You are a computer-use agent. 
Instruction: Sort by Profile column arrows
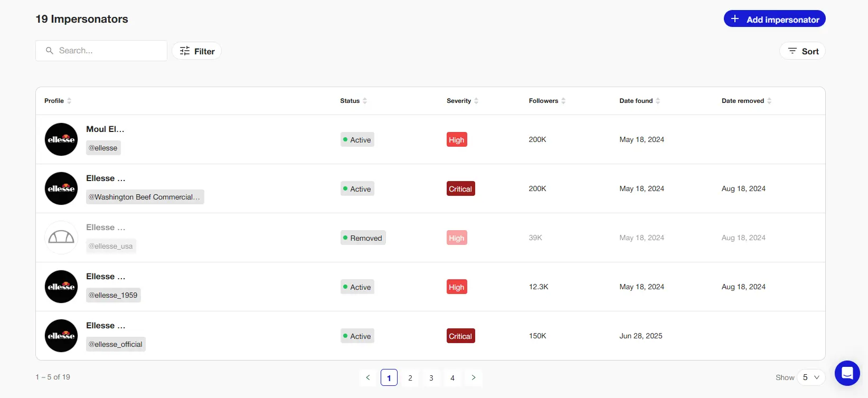coord(69,101)
